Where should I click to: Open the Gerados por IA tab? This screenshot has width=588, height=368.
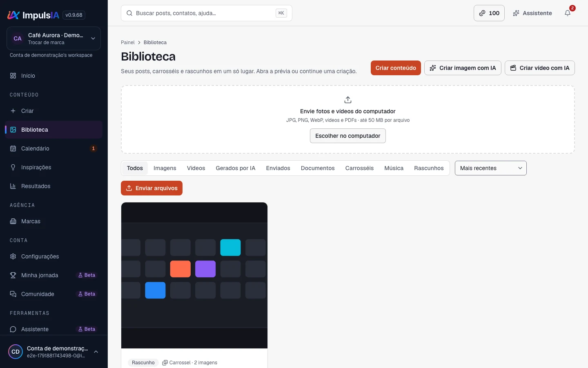click(x=236, y=168)
